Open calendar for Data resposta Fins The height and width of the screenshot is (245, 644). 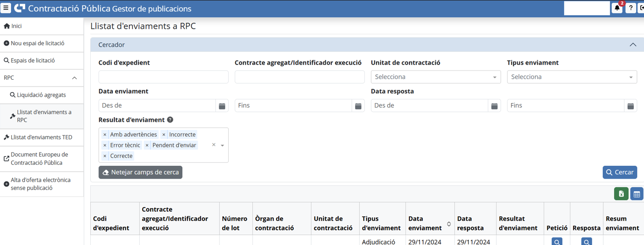point(630,106)
